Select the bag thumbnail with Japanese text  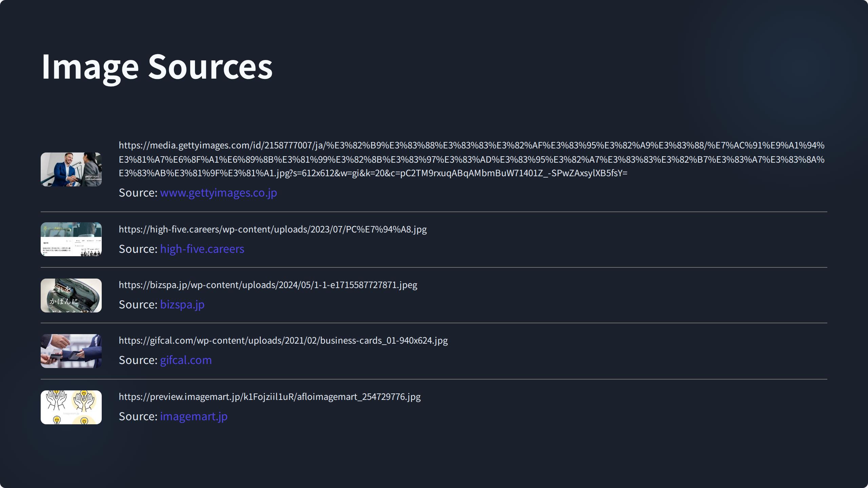point(71,296)
